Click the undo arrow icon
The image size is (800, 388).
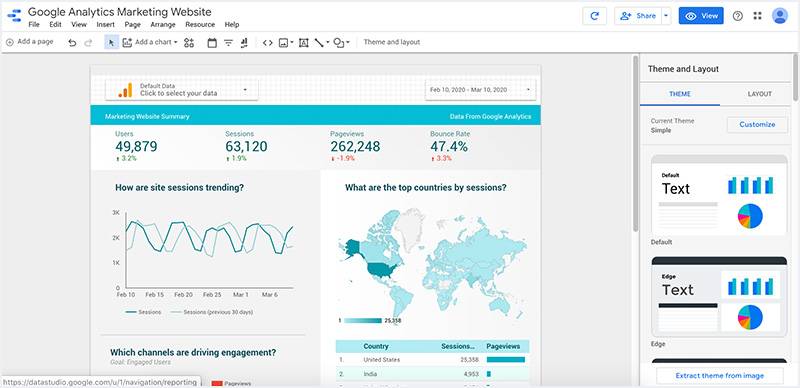72,42
